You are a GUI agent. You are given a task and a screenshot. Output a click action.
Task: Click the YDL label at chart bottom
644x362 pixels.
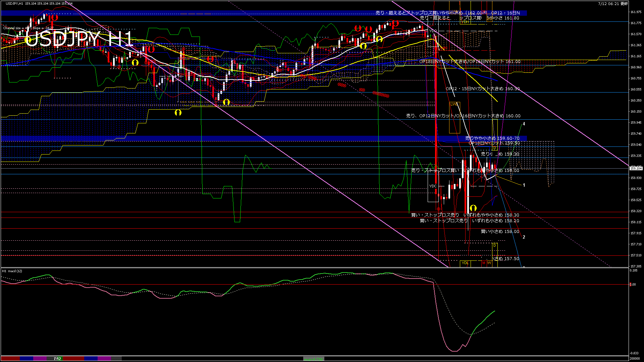[465, 263]
